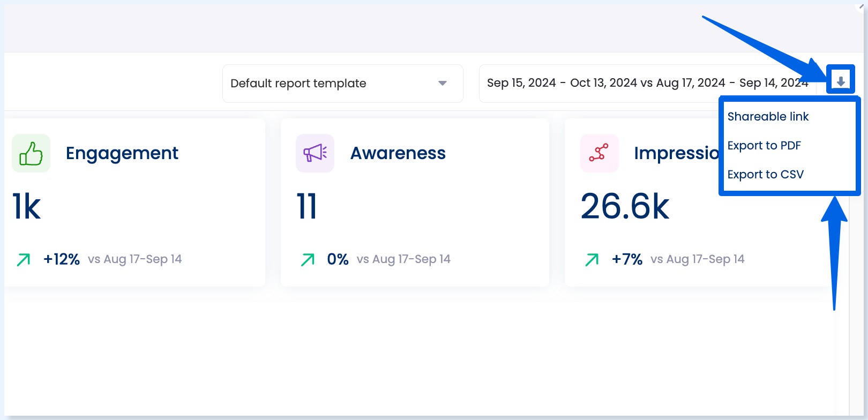Select Export to PDF option
Image resolution: width=868 pixels, height=420 pixels.
tap(764, 145)
